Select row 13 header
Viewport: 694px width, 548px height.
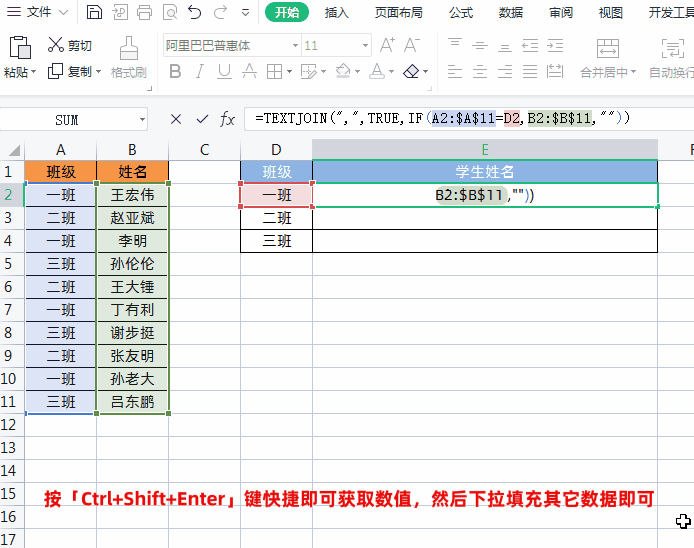[x=12, y=448]
